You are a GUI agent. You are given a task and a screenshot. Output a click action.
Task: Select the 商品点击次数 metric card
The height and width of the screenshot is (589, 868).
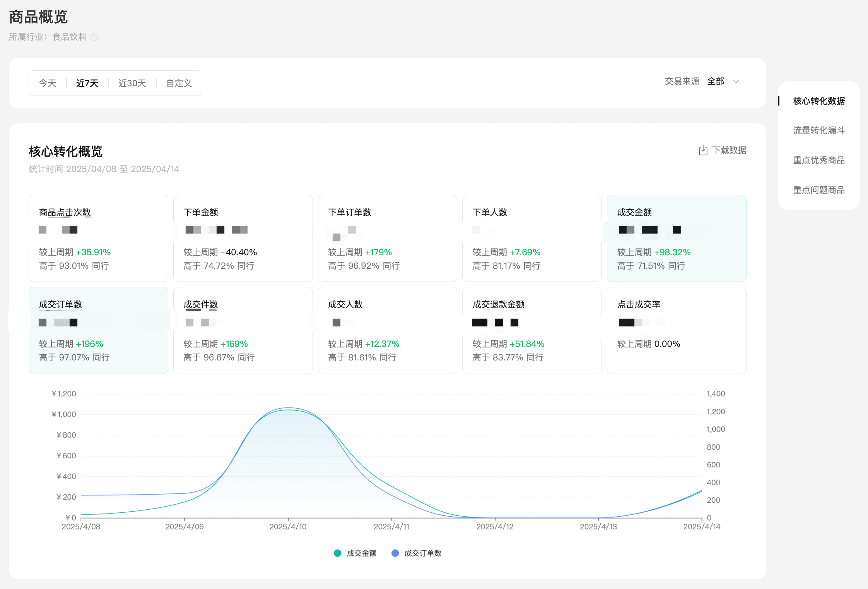[x=98, y=238]
